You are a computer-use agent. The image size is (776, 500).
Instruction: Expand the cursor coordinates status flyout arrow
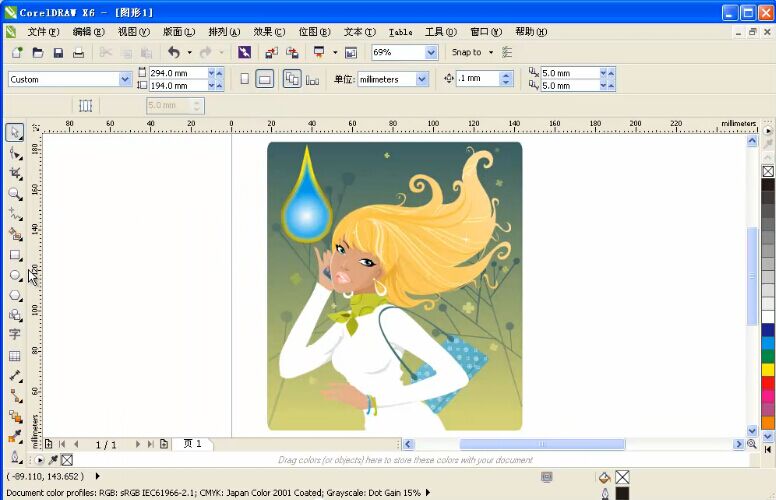97,476
